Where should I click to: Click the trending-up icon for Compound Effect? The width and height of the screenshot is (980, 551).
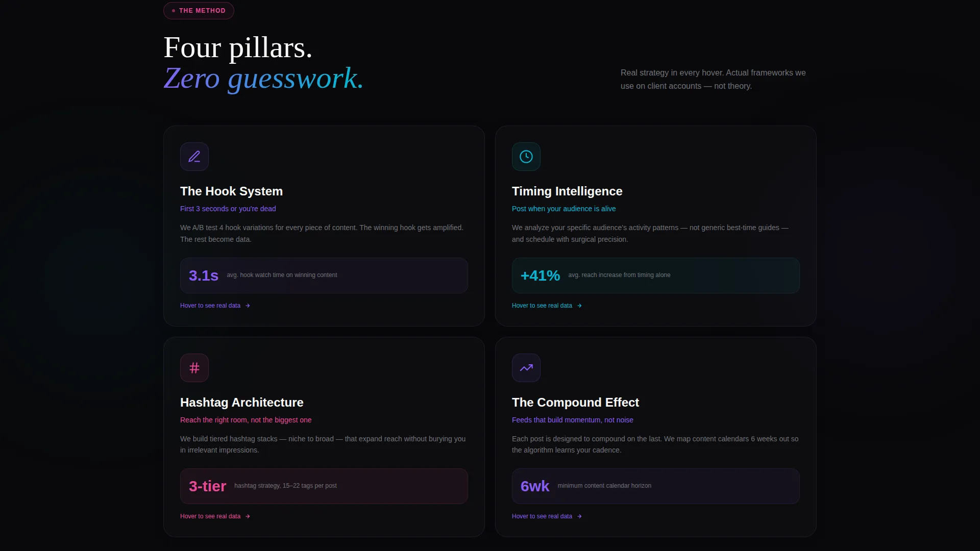526,368
